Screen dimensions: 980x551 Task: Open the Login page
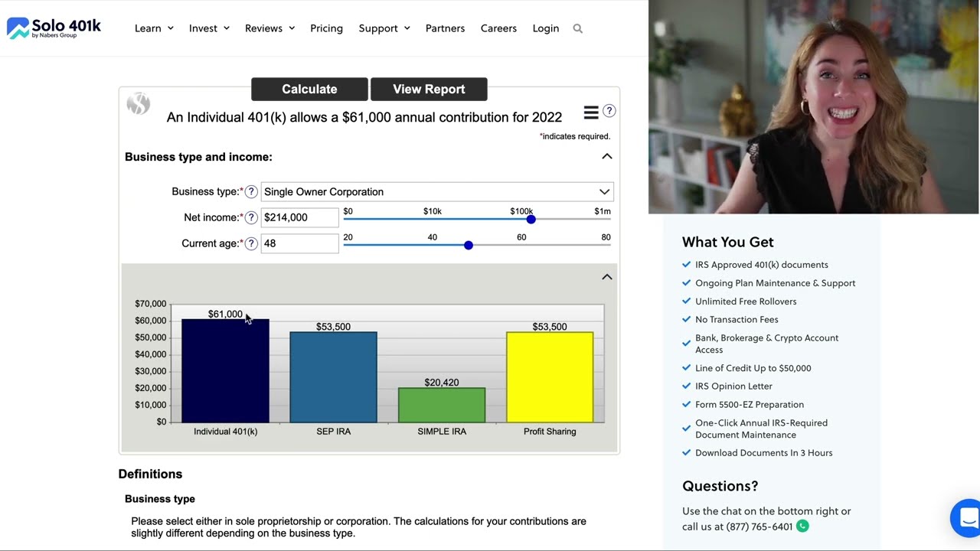coord(546,28)
